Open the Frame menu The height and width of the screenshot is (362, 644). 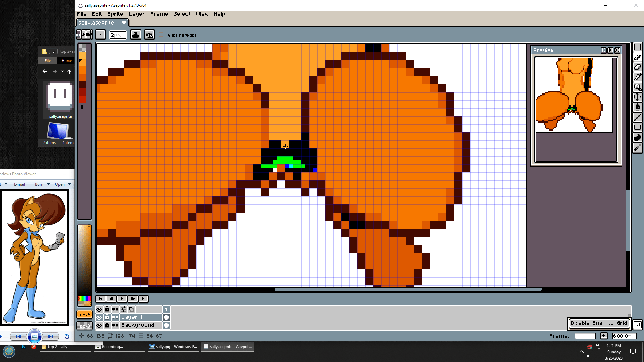tap(159, 14)
